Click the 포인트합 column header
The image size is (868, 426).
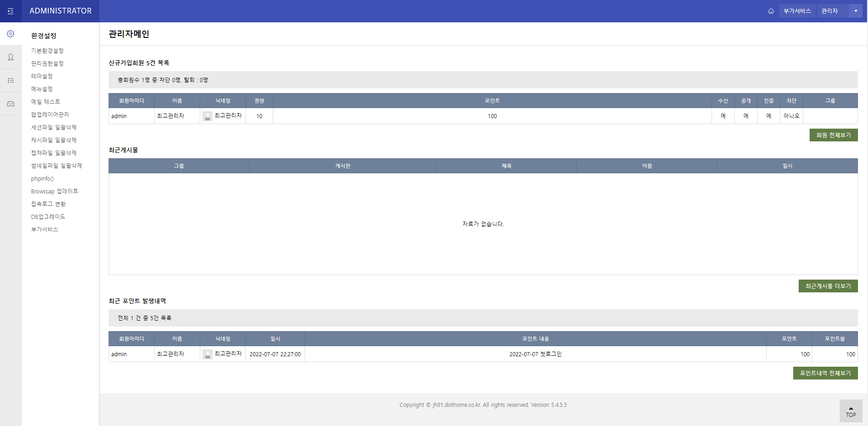click(x=835, y=339)
